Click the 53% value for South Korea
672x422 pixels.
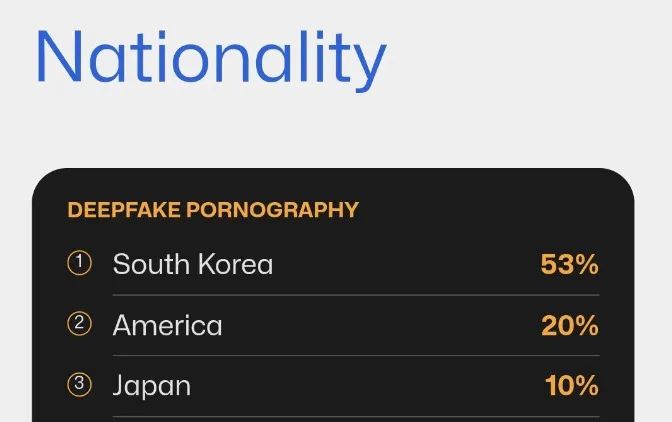[x=569, y=264]
